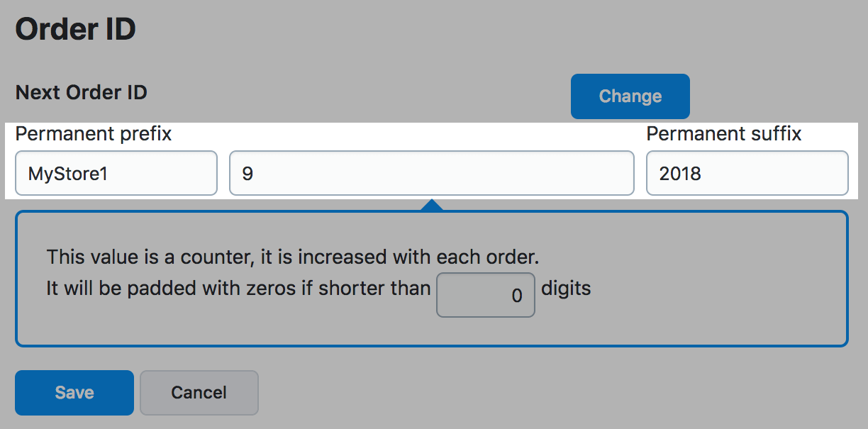Image resolution: width=868 pixels, height=429 pixels.
Task: Select the Permanent suffix field with 2018
Action: [x=747, y=173]
